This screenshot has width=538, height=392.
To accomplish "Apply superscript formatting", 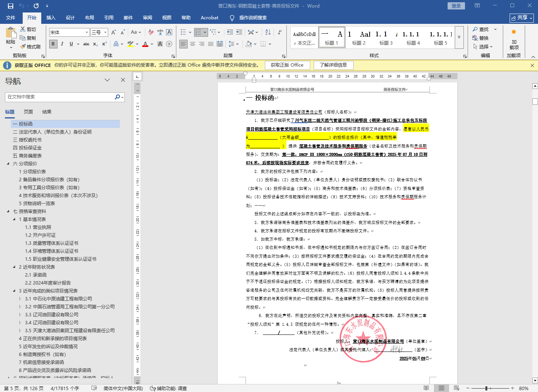I will click(x=104, y=44).
